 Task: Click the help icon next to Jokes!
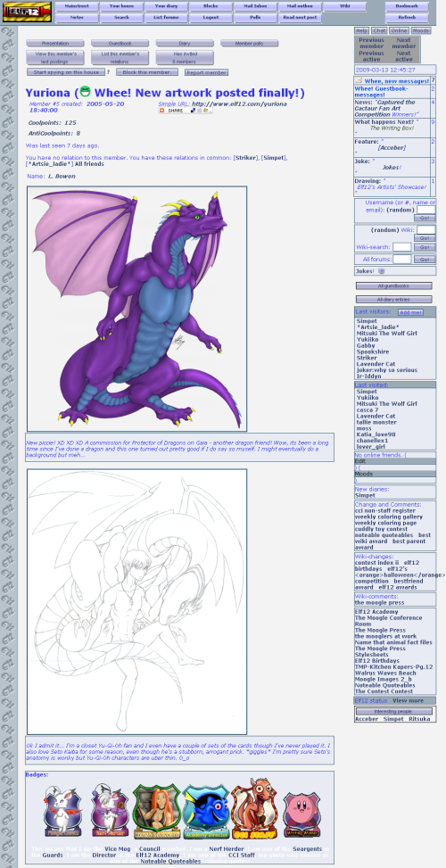click(381, 271)
